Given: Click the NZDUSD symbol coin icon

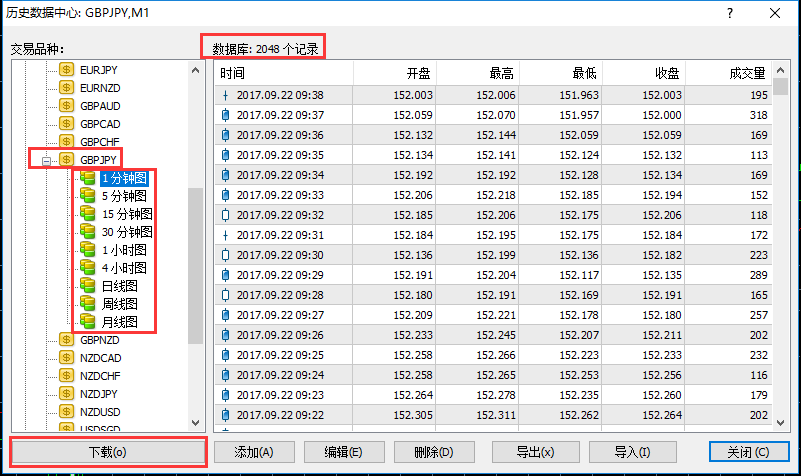Looking at the screenshot, I should [x=67, y=412].
